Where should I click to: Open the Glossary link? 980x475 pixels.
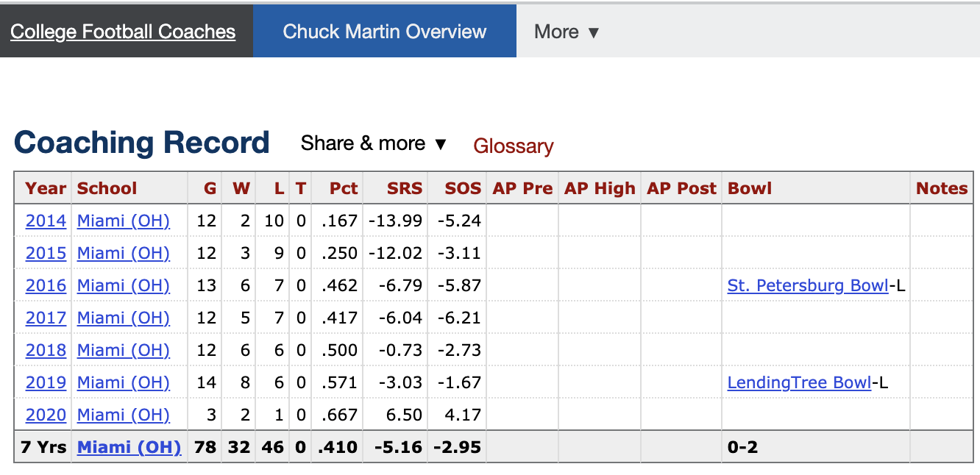pyautogui.click(x=513, y=146)
